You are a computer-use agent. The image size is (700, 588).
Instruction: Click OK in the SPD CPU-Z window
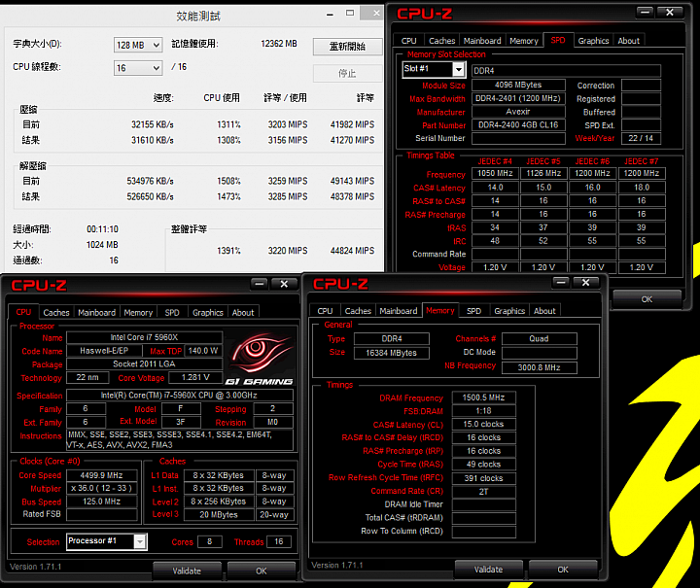647,299
